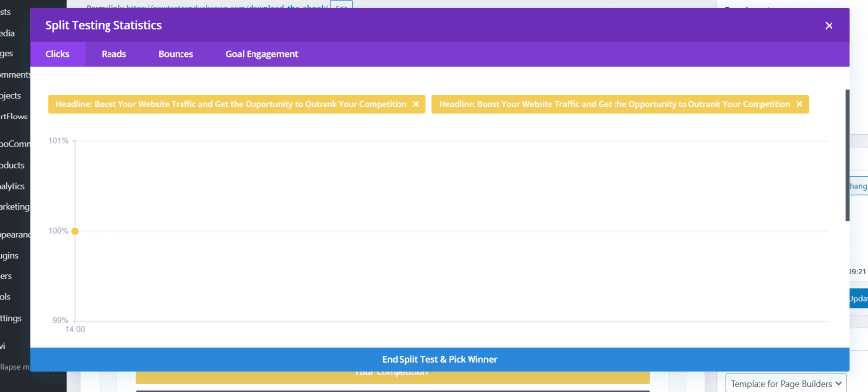Click the blue Update button behind dialog
This screenshot has height=392, width=868.
pyautogui.click(x=858, y=298)
